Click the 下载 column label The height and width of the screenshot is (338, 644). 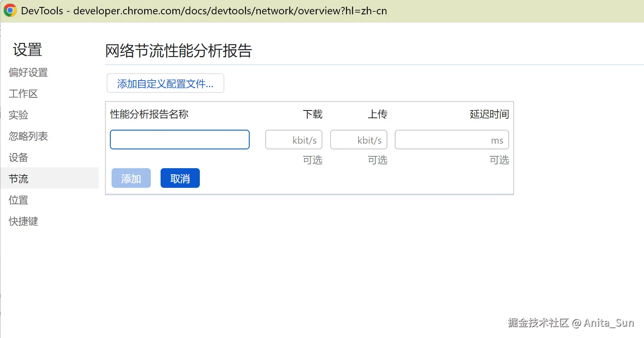[313, 114]
